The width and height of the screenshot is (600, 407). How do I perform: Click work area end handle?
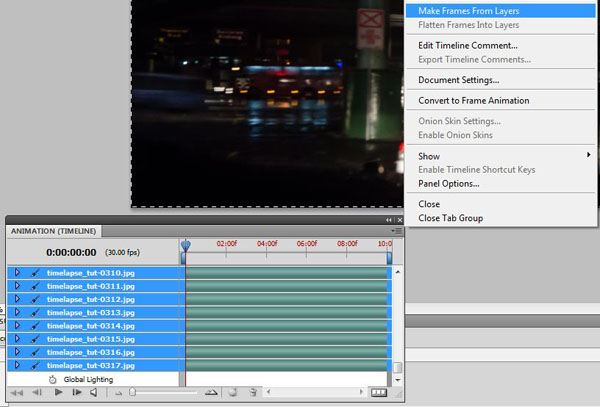[389, 259]
